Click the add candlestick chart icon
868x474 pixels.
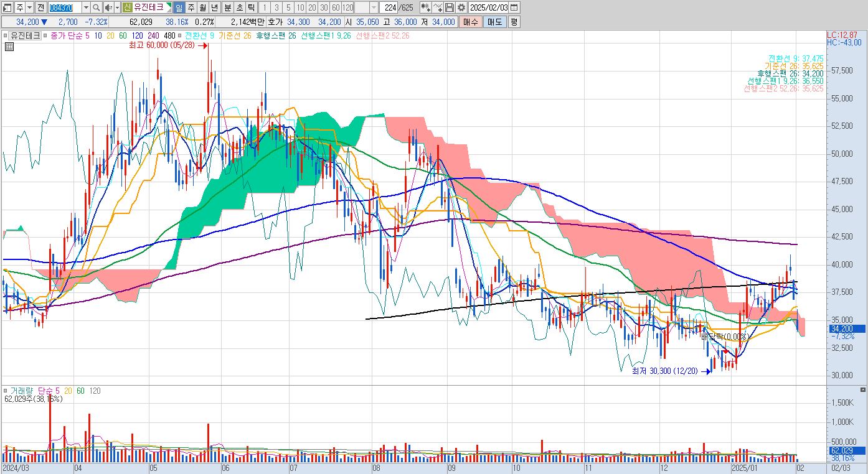coord(425,7)
